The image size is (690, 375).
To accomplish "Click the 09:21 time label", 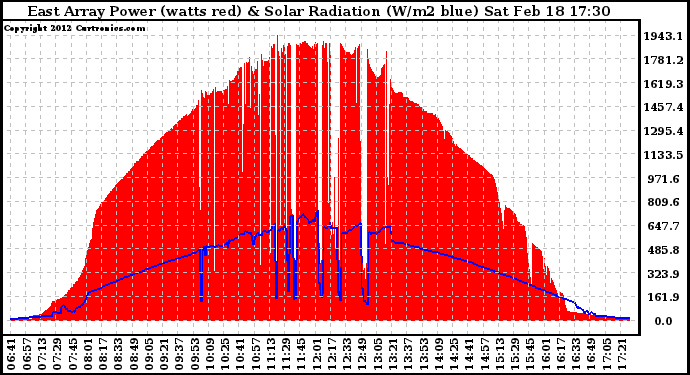I will [x=164, y=354].
